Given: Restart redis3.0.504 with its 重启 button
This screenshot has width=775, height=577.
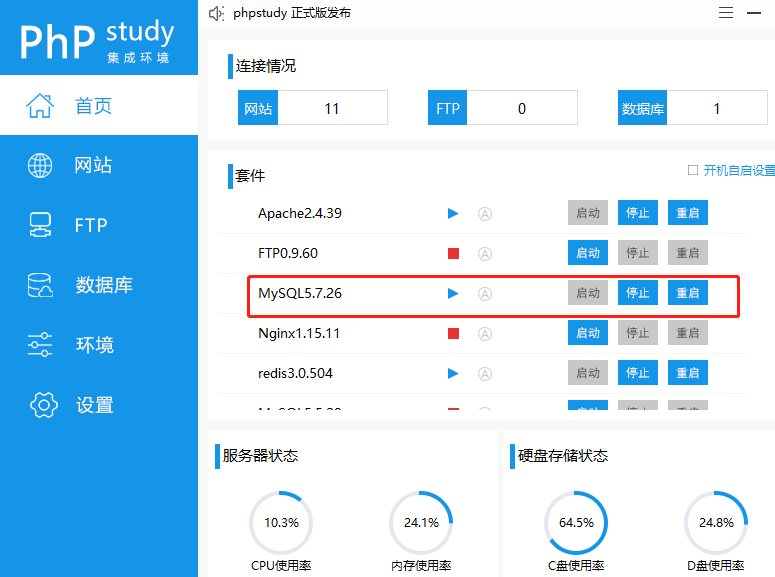Looking at the screenshot, I should click(x=688, y=373).
